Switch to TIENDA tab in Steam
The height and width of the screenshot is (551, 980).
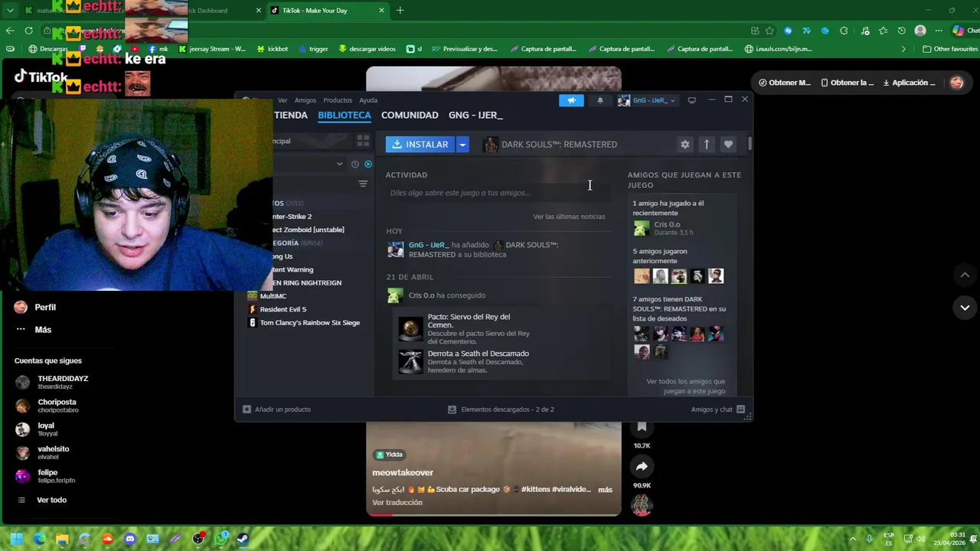tap(291, 115)
